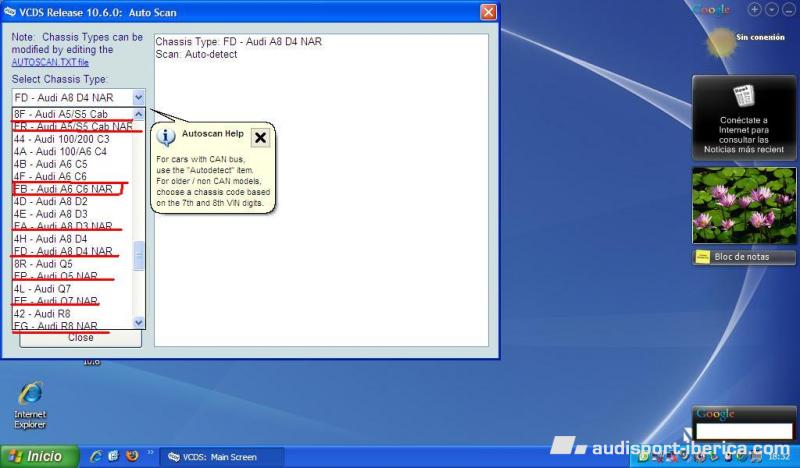Select 4B - Audi A6 C5
Image resolution: width=800 pixels, height=468 pixels.
[72, 164]
